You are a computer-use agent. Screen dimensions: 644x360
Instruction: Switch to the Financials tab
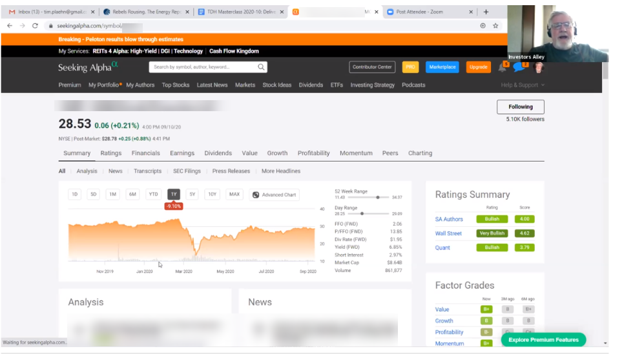pos(146,153)
